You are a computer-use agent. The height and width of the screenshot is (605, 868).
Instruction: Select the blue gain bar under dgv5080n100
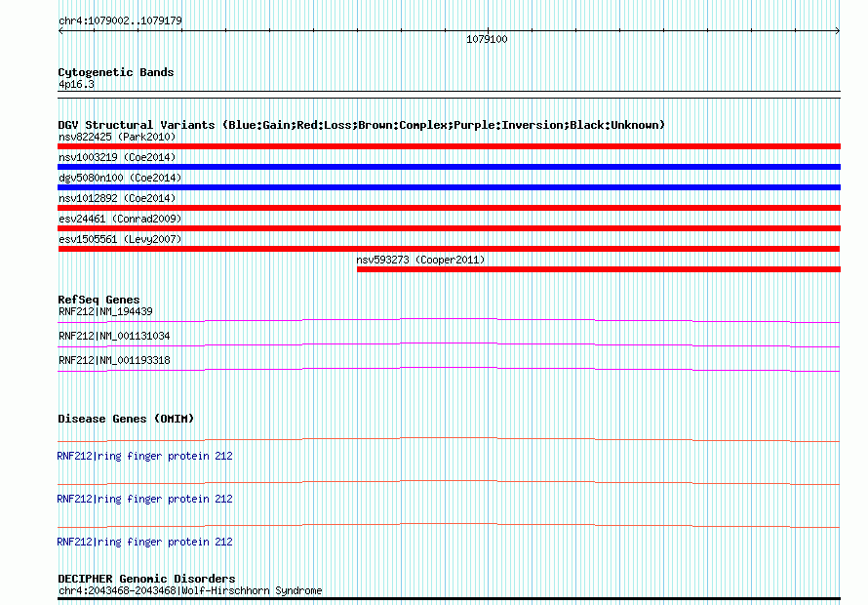point(449,187)
